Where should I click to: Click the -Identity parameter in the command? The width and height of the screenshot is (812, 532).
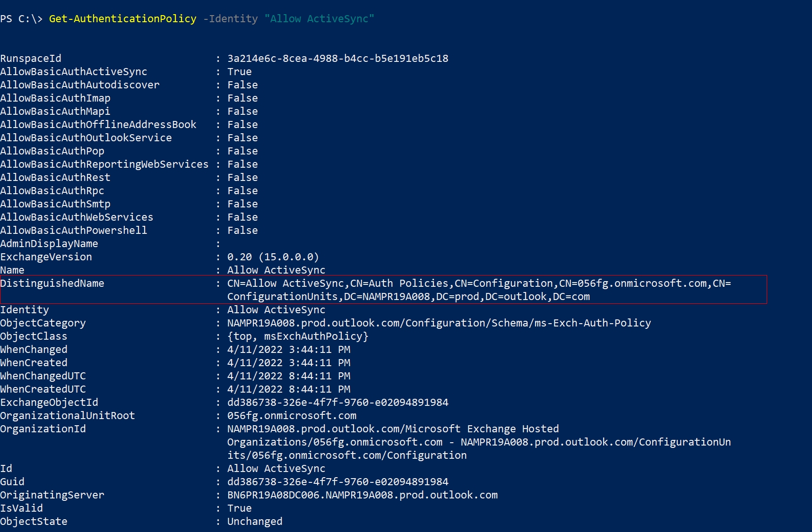click(x=229, y=18)
